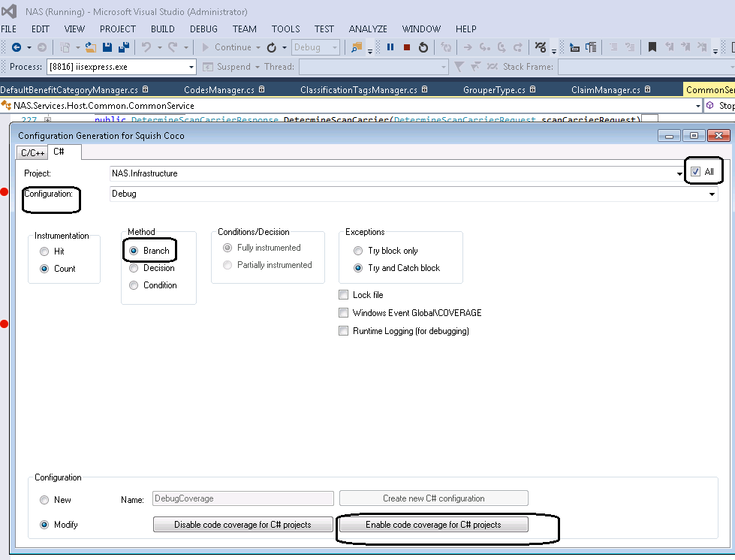Viewport: 735px width, 560px height.
Task: Click the Save All toolbar icon
Action: coord(122,47)
